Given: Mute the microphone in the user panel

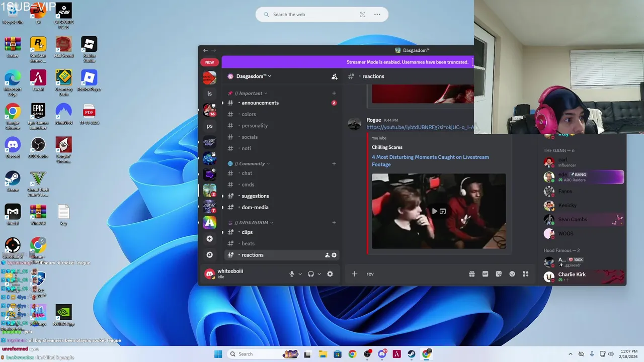Looking at the screenshot, I should point(292,274).
